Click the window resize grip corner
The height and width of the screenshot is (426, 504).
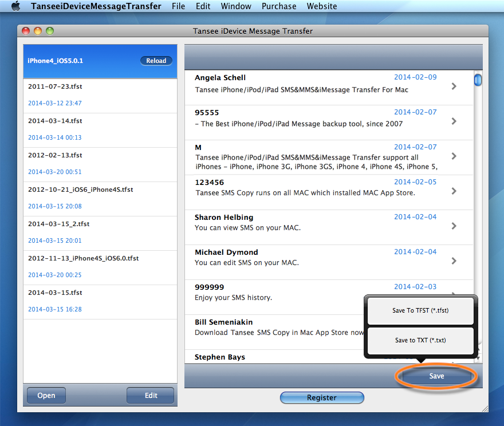(485, 409)
